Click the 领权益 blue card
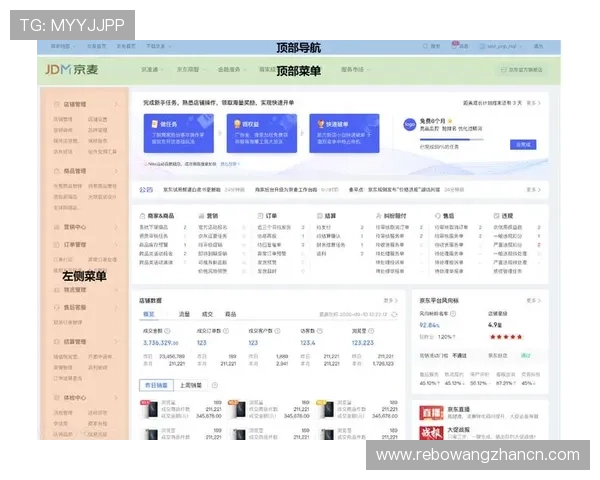Screen dimensions: 600x480 (x=262, y=133)
